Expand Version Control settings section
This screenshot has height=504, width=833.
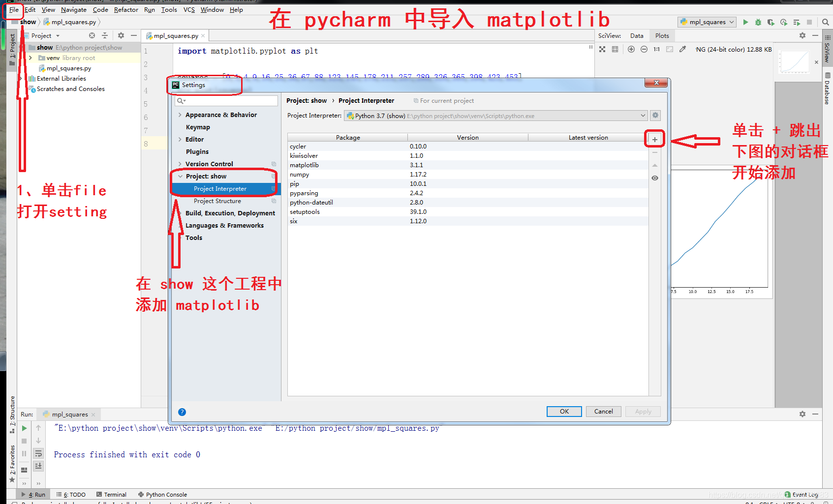(x=180, y=164)
